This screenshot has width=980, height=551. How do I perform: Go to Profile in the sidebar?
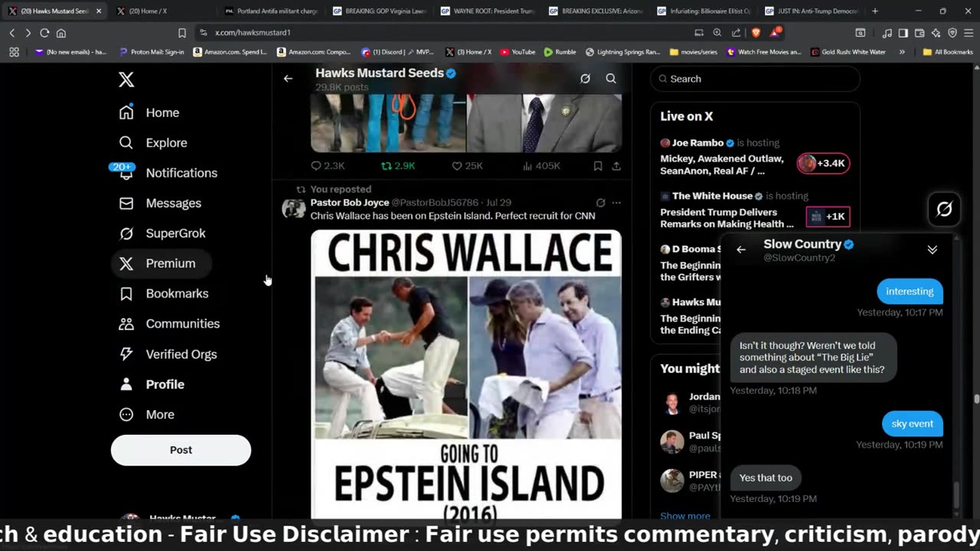pyautogui.click(x=152, y=384)
